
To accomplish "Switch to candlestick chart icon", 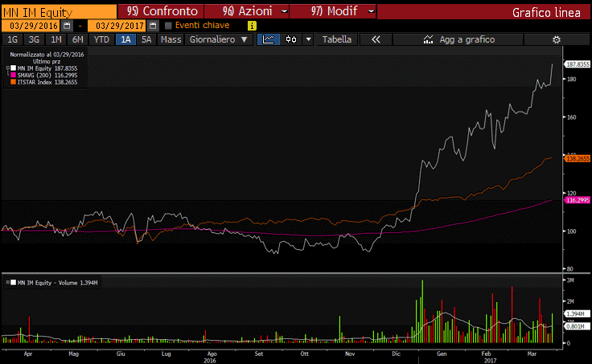I will click(x=290, y=39).
